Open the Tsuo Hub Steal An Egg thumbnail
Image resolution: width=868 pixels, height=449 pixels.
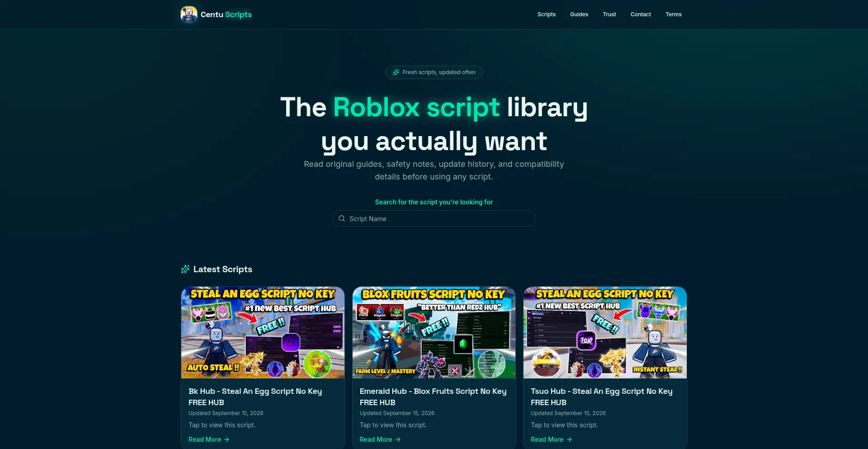point(605,332)
